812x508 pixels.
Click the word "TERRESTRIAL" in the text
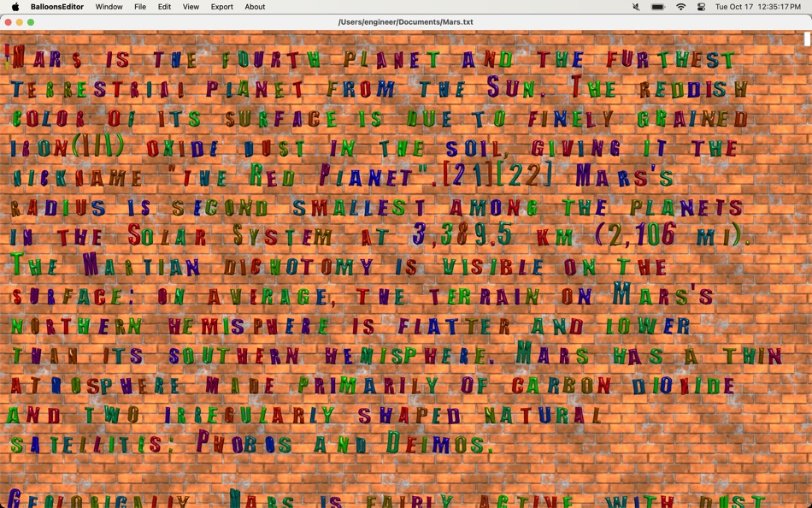pyautogui.click(x=98, y=89)
